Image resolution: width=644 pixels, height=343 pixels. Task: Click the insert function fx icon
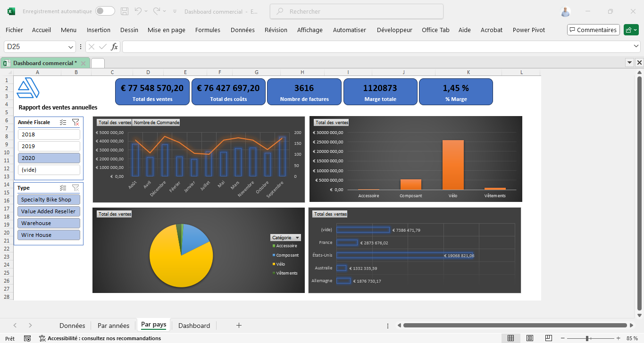pos(114,47)
